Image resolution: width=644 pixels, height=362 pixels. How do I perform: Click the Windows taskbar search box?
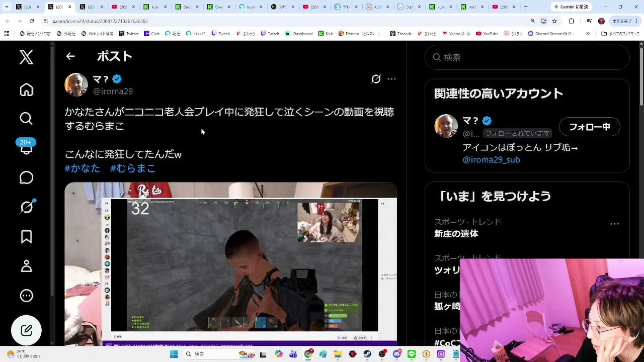click(219, 354)
